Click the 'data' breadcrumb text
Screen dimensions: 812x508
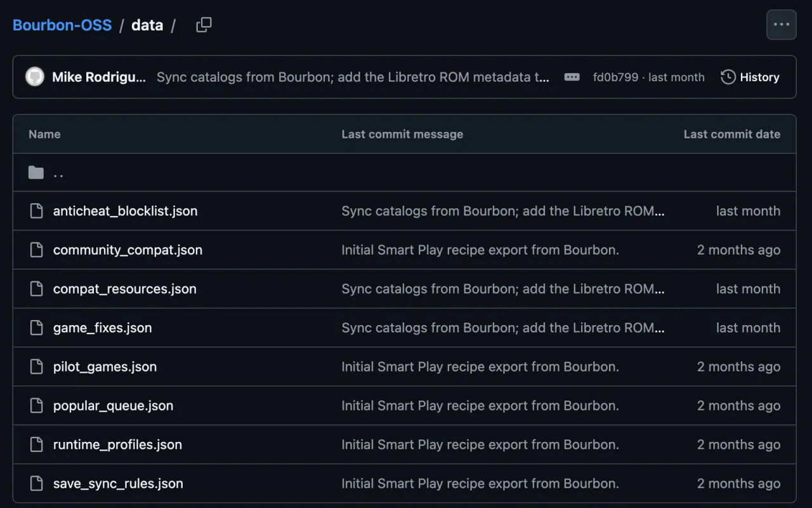147,25
